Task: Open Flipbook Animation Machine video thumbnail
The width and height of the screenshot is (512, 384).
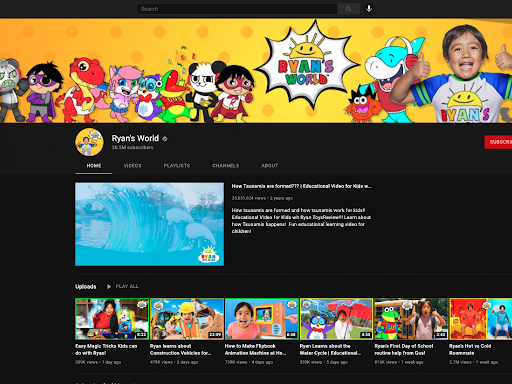Action: (262, 319)
